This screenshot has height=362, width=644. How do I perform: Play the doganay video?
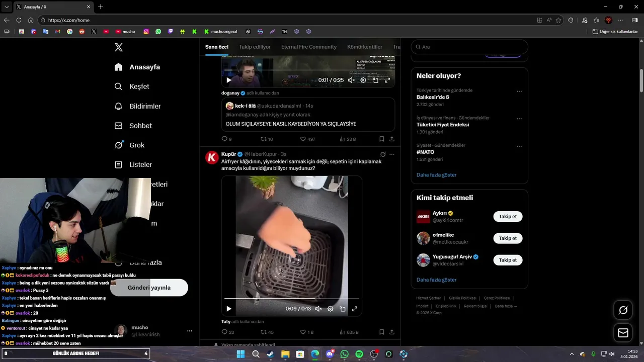click(228, 80)
